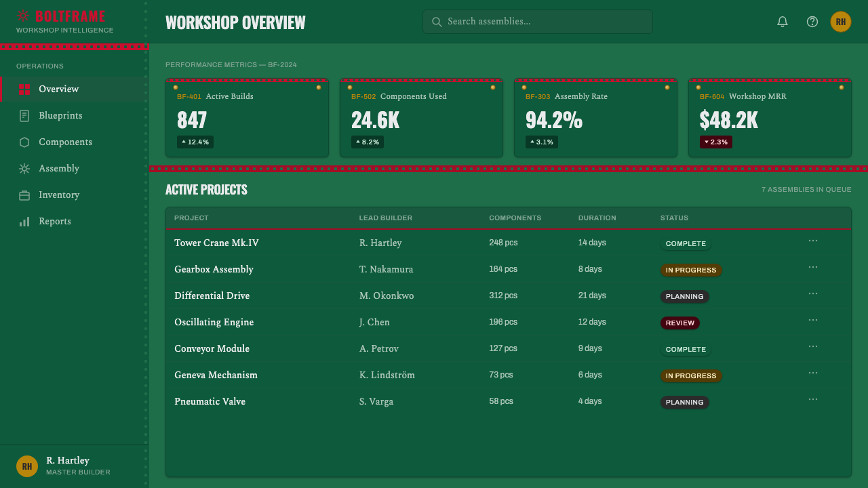Open the Gearbox Assembly project

coord(214,270)
